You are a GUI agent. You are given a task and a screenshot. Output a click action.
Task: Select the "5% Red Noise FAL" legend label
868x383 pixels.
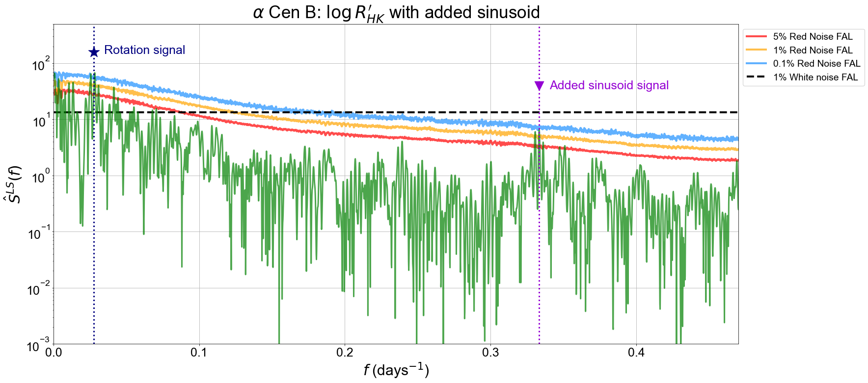click(x=813, y=37)
